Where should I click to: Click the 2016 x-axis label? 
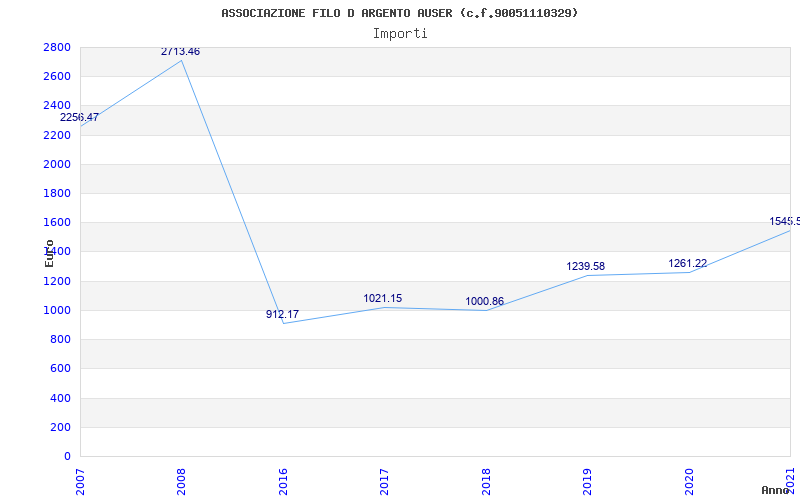[x=283, y=482]
